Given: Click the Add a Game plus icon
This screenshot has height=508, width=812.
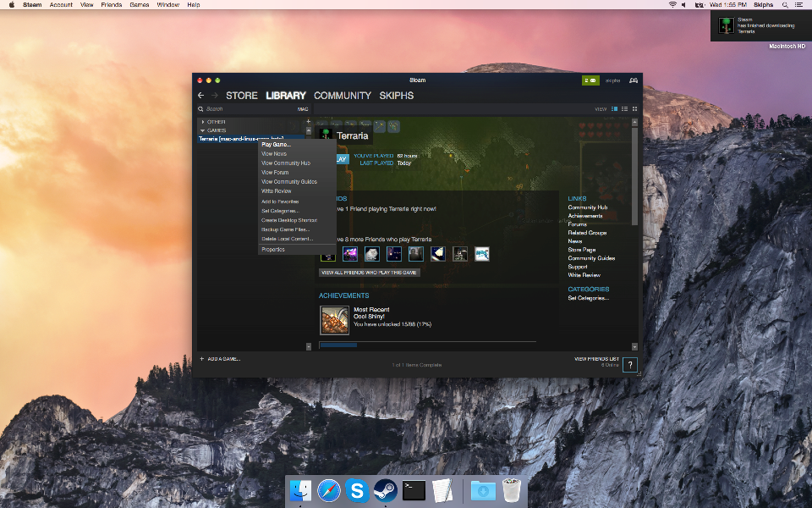Looking at the screenshot, I should click(202, 359).
